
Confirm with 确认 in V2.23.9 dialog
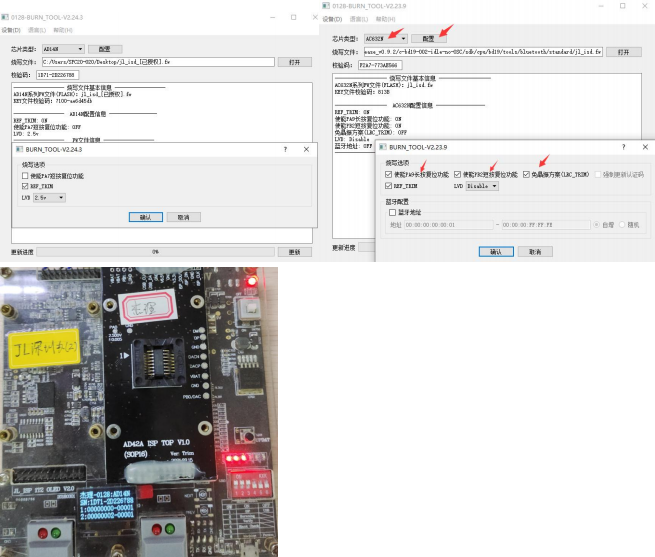click(x=496, y=252)
